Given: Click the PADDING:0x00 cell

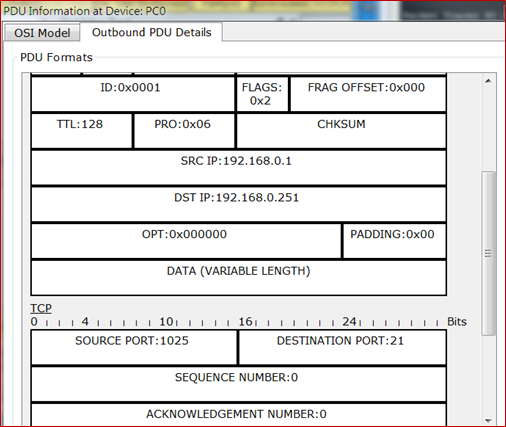Looking at the screenshot, I should (x=395, y=241).
